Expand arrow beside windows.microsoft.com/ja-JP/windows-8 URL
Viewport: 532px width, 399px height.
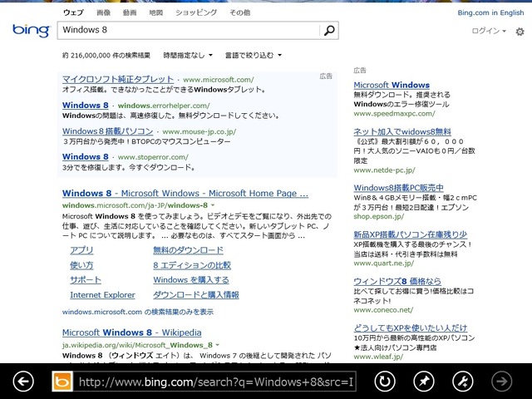click(213, 205)
